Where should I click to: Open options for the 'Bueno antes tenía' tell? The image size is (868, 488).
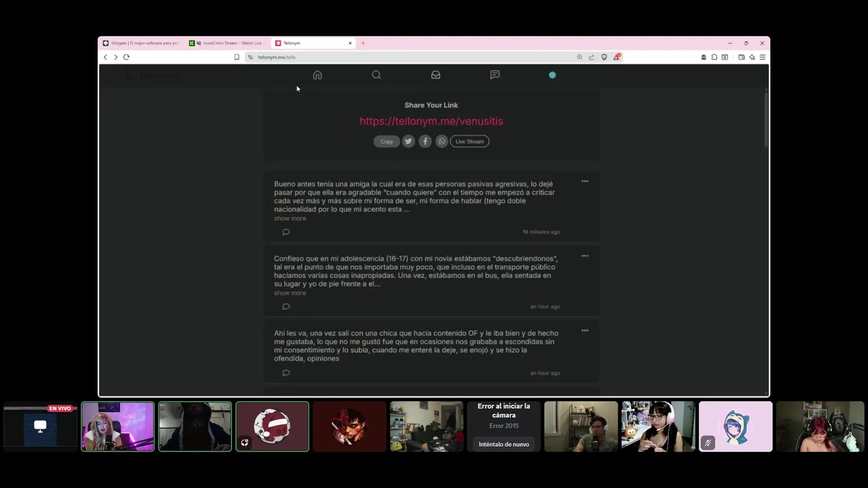[x=585, y=181]
